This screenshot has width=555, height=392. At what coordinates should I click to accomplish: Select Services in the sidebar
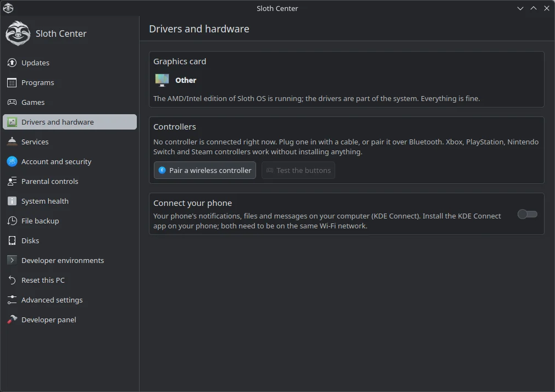(x=70, y=142)
